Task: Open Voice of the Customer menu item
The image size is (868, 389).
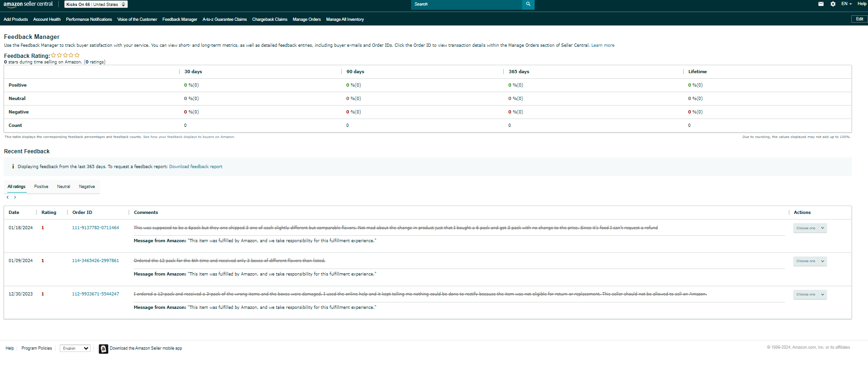Action: tap(137, 19)
